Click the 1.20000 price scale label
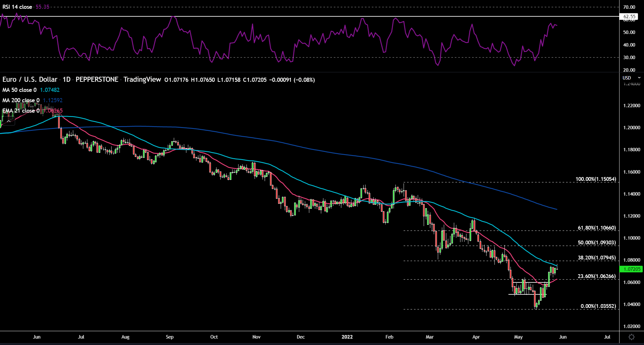The width and height of the screenshot is (644, 345). coord(631,128)
